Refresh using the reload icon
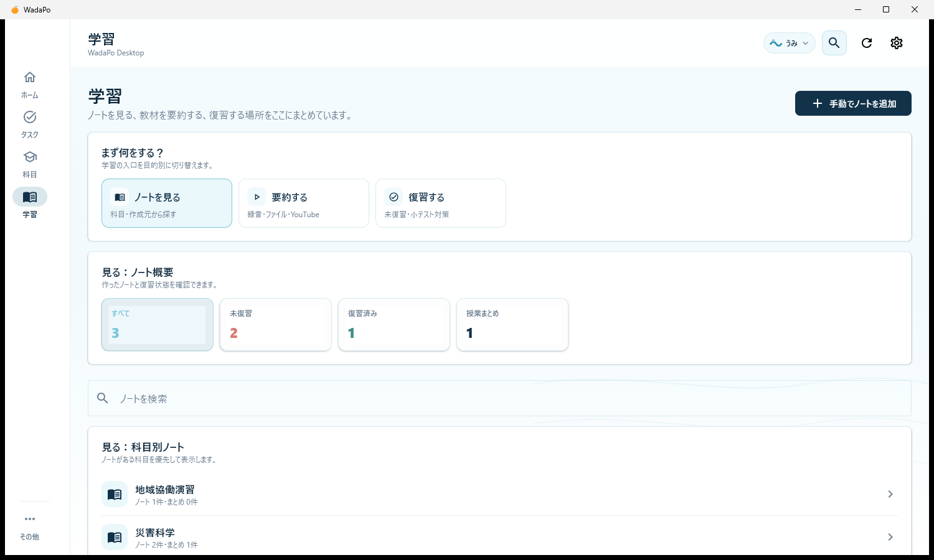The image size is (934, 560). pyautogui.click(x=867, y=43)
